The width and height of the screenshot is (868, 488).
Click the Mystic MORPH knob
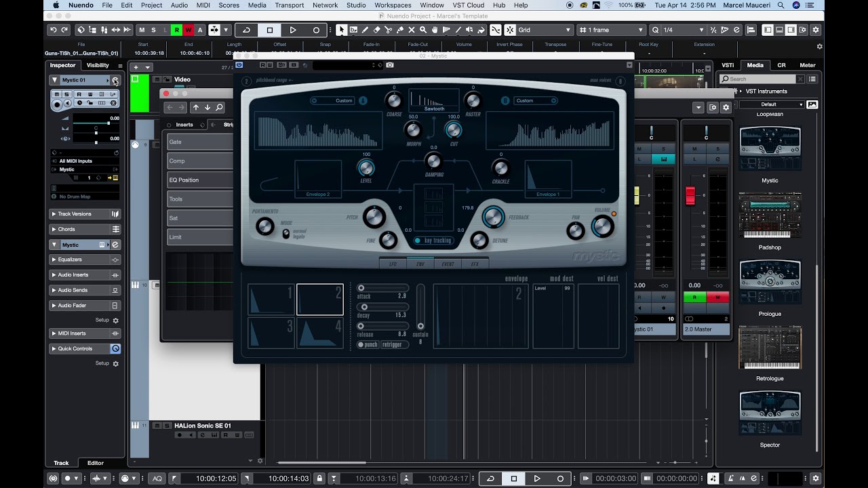(412, 129)
